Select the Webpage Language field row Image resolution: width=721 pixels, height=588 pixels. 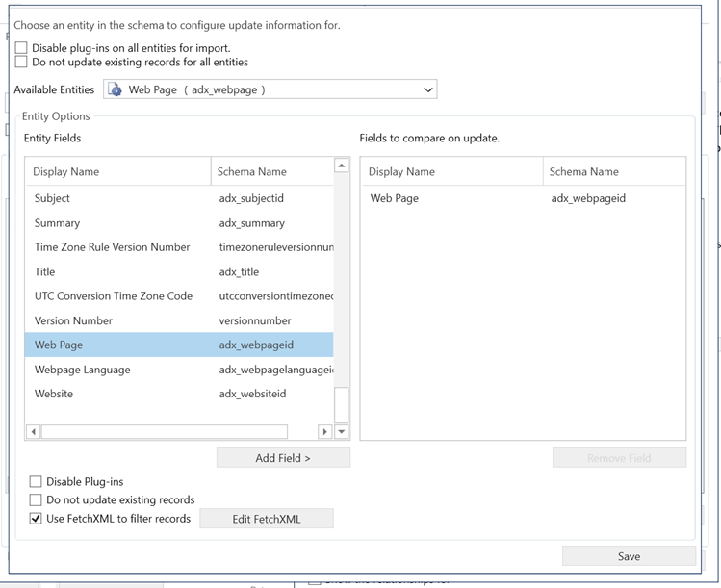tap(83, 370)
